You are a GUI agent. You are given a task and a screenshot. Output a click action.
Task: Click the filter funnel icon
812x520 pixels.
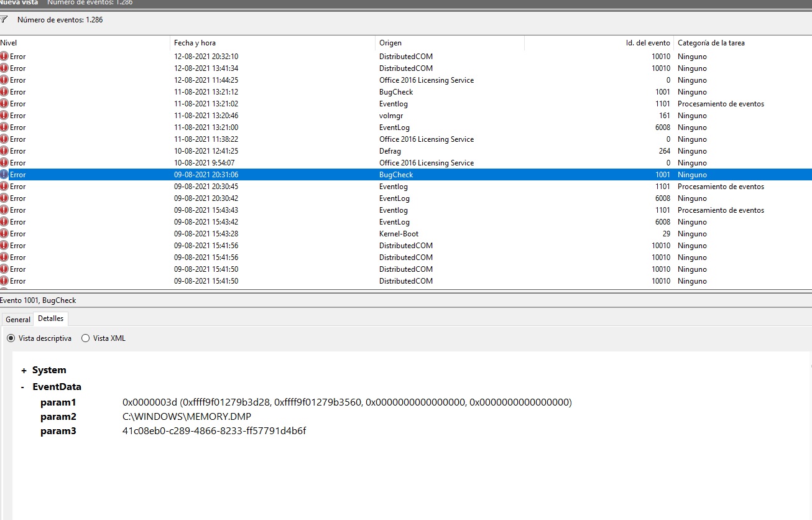[4, 20]
